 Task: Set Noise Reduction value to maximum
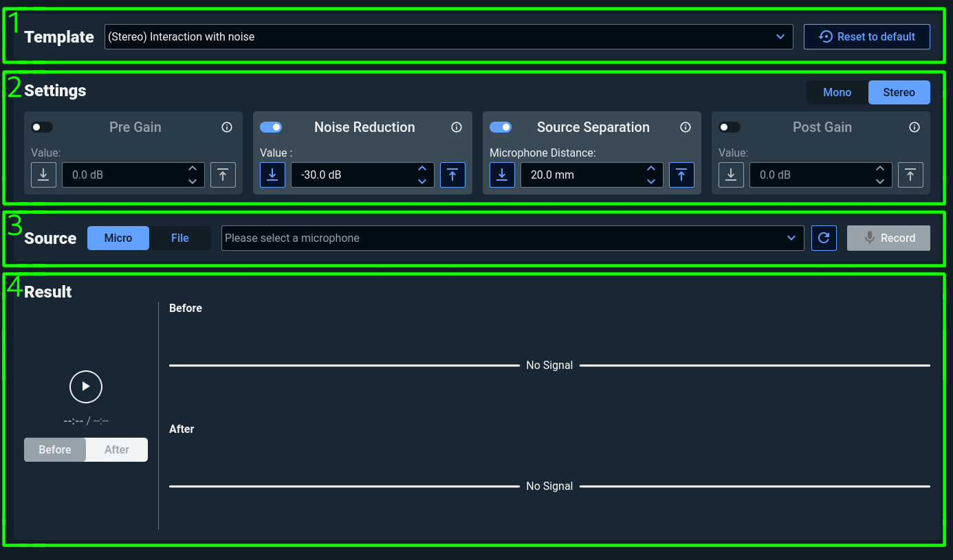[x=452, y=175]
